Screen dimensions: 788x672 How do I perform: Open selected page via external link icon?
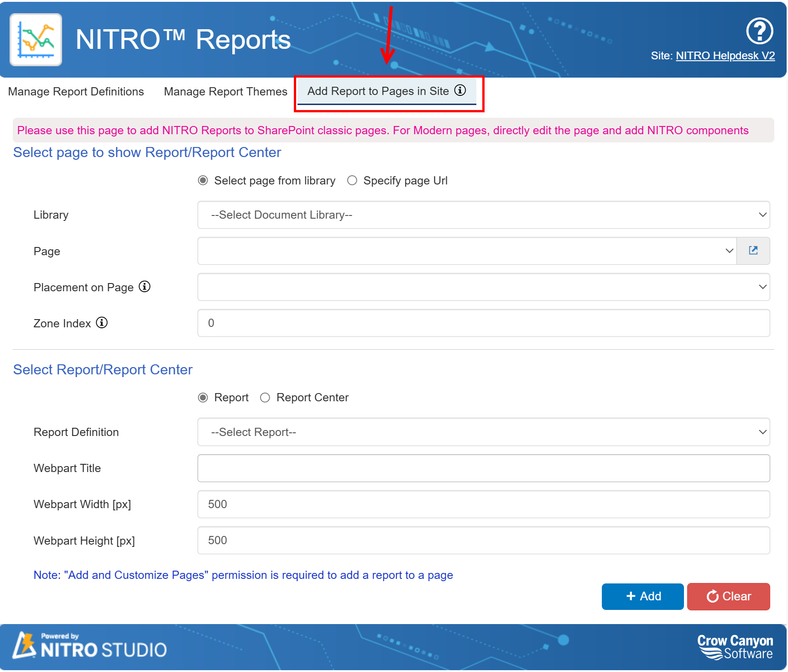coord(753,251)
